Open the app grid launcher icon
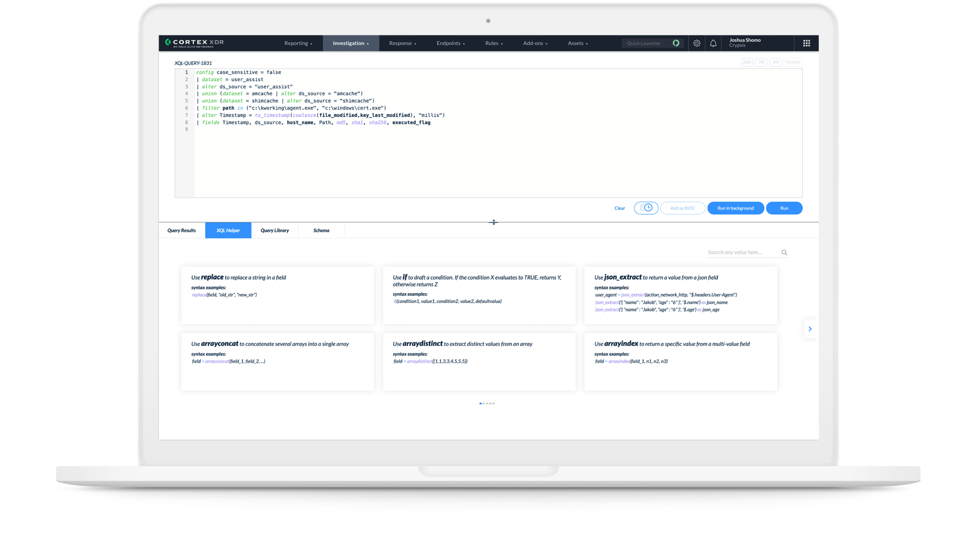Image resolution: width=959 pixels, height=560 pixels. tap(806, 43)
